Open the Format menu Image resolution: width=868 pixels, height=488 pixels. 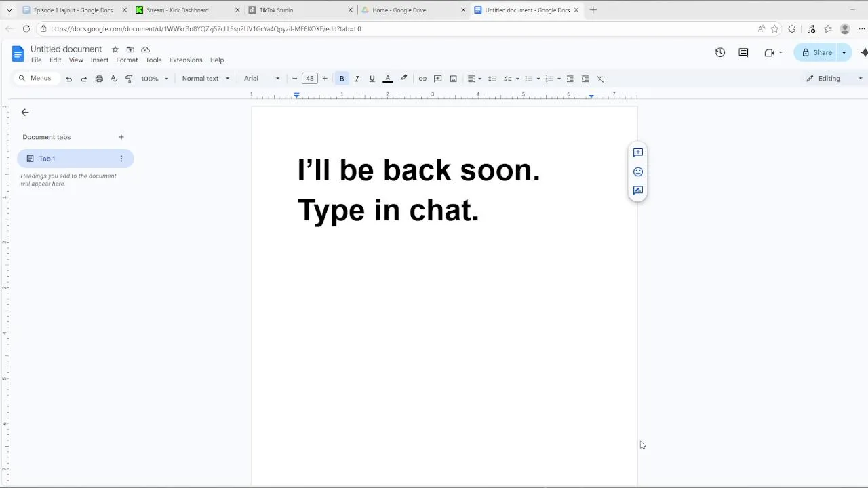click(127, 60)
